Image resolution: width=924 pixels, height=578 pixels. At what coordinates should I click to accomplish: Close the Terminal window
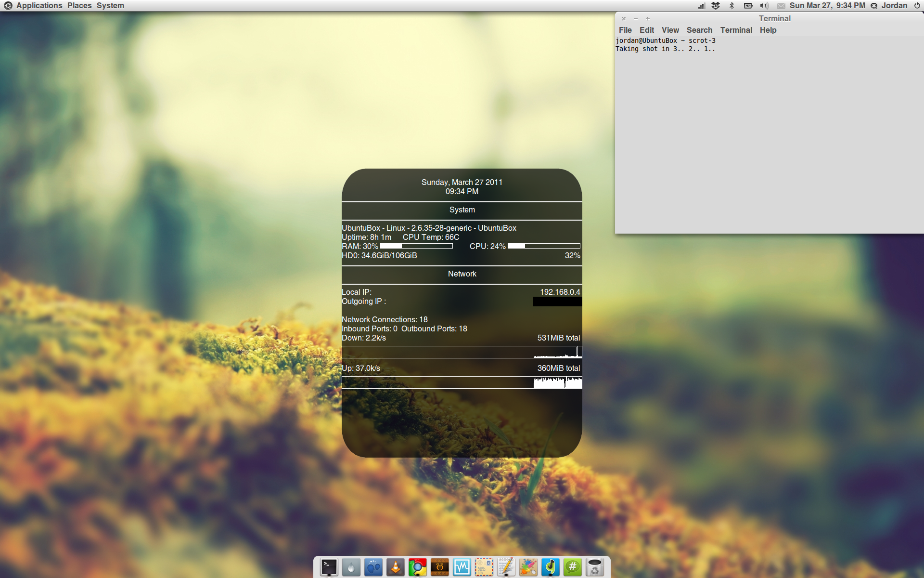[624, 19]
